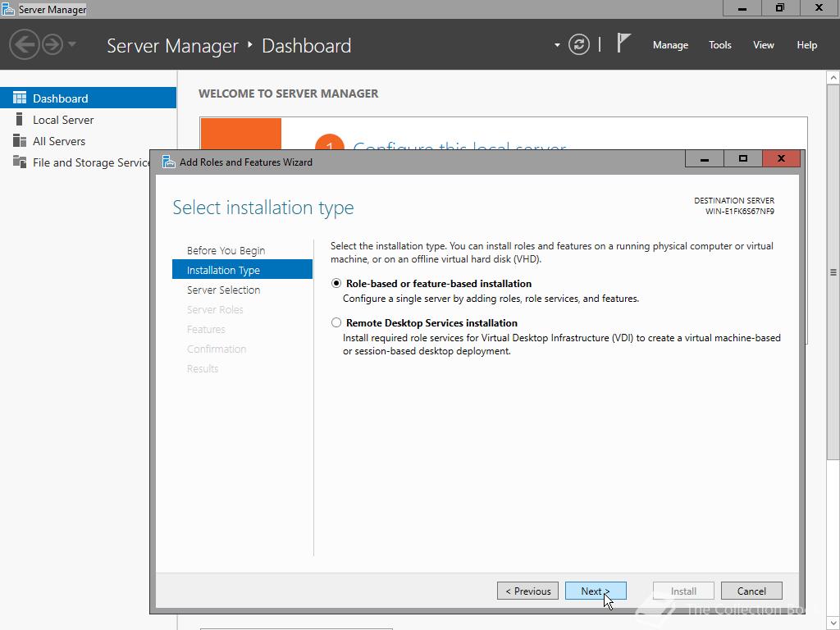The image size is (840, 630).
Task: Restore down the Server Manager window
Action: tap(780, 8)
